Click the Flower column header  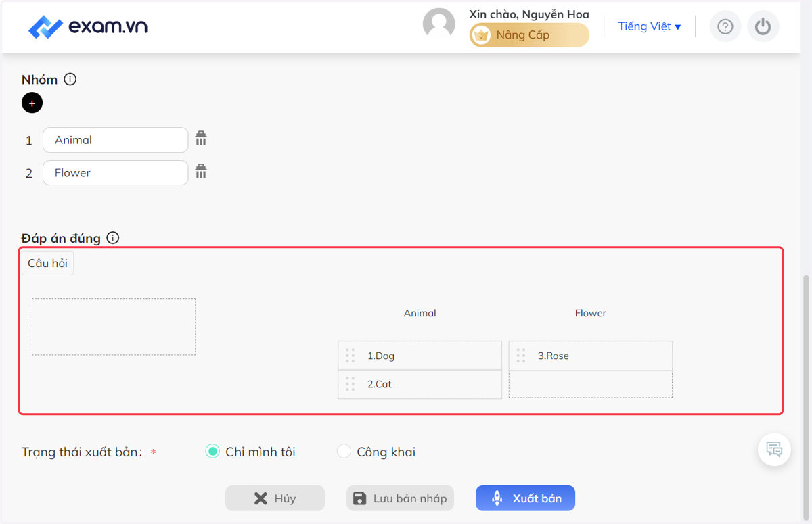click(x=591, y=313)
